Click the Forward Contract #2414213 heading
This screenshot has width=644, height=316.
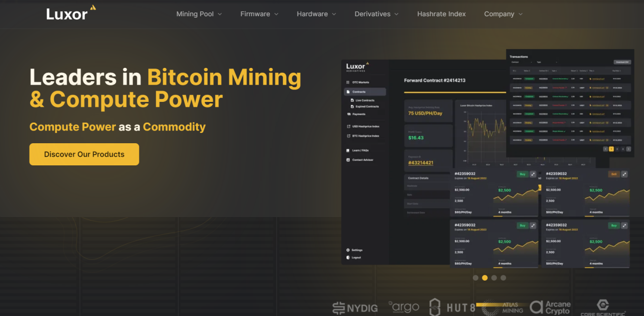435,80
